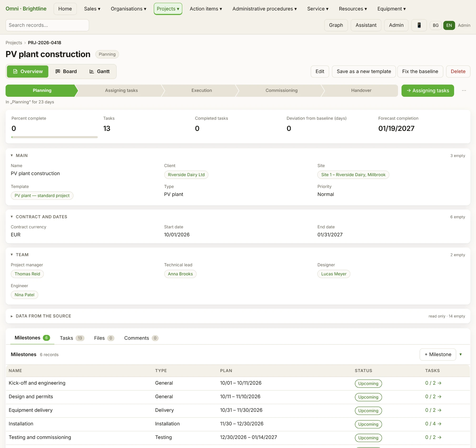Viewport: 476px width, 448px height.
Task: Collapse the CONTRACT AND DATES section
Action: click(39, 217)
